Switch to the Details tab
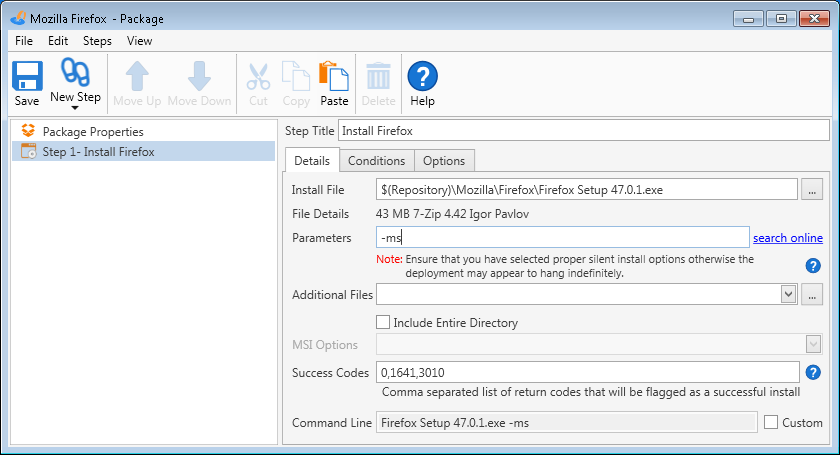This screenshot has height=455, width=840. coord(312,161)
